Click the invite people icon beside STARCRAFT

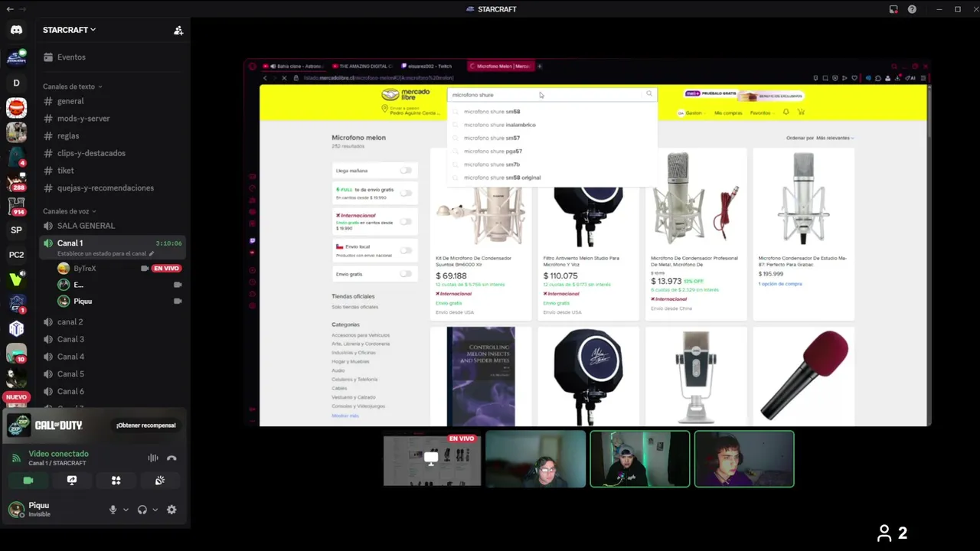[178, 30]
